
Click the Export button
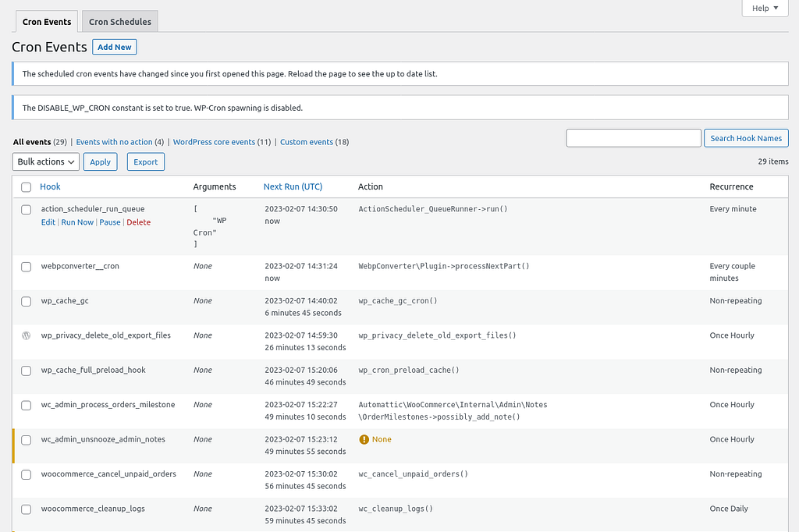pyautogui.click(x=146, y=161)
